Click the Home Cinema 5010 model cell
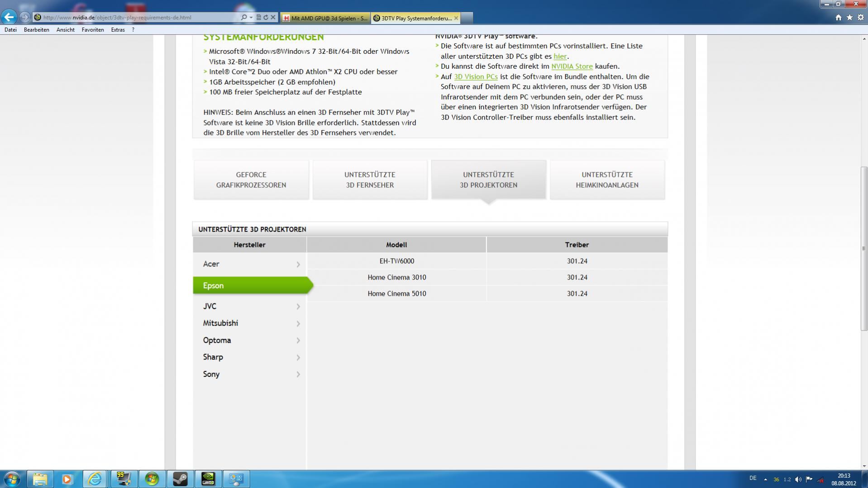 pyautogui.click(x=396, y=294)
